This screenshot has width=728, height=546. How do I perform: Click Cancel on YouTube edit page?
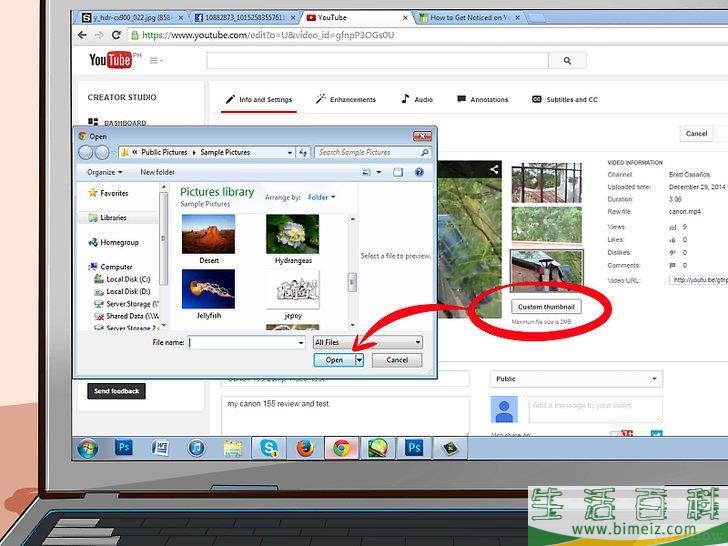click(696, 134)
